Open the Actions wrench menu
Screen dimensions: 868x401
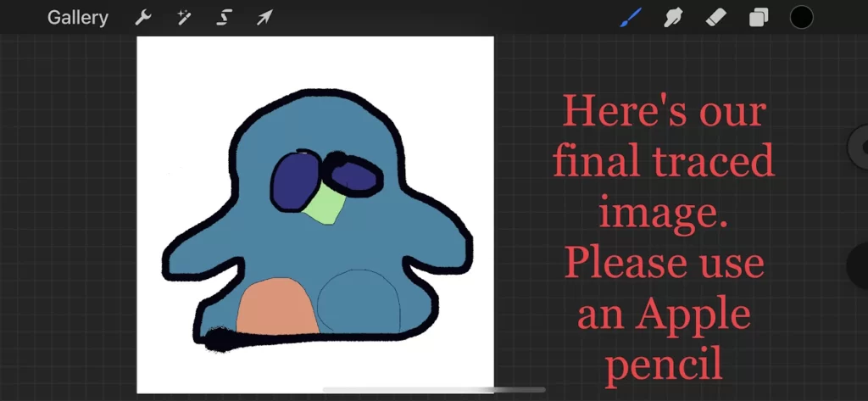[143, 18]
